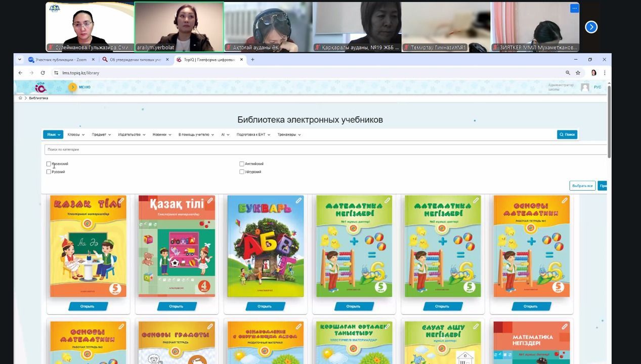This screenshot has height=364, width=641.
Task: Expand the Классы filter dropdown
Action: (76, 134)
